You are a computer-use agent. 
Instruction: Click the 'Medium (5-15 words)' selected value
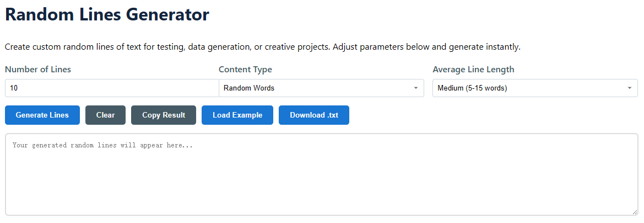coord(472,88)
